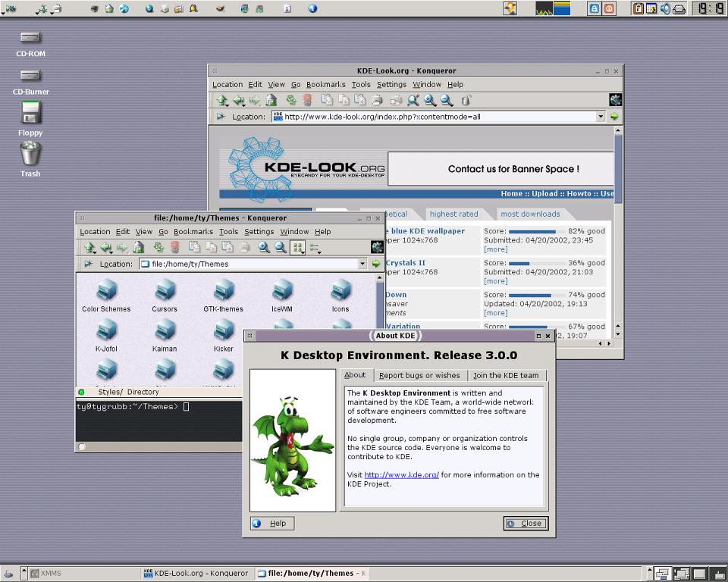
Task: Open the tree/list view mode dropdown in Themes Konqueror
Action: pyautogui.click(x=315, y=248)
